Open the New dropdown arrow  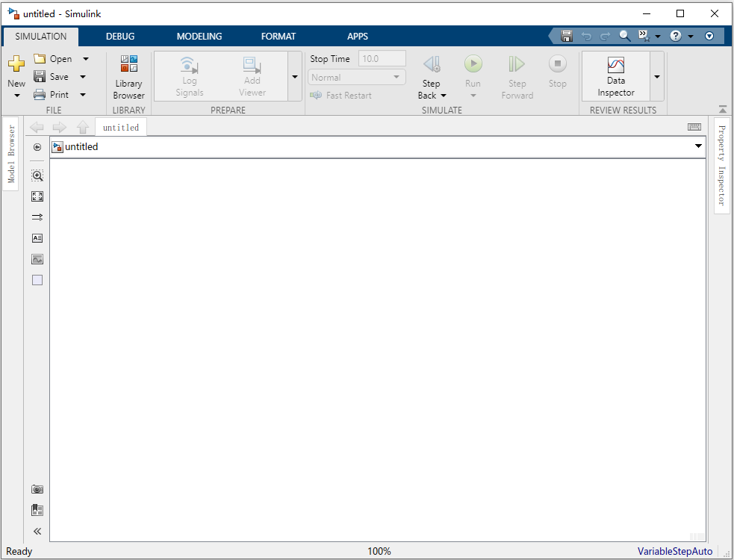(x=17, y=96)
